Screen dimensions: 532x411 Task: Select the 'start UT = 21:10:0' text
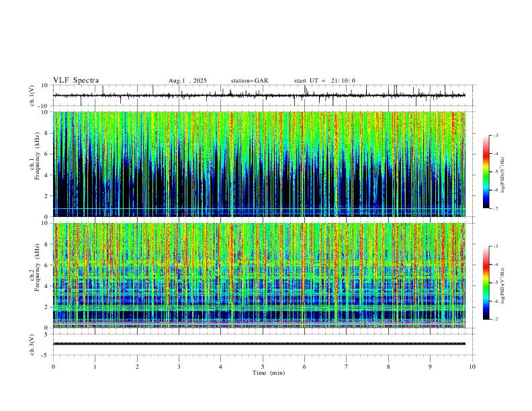click(x=324, y=81)
